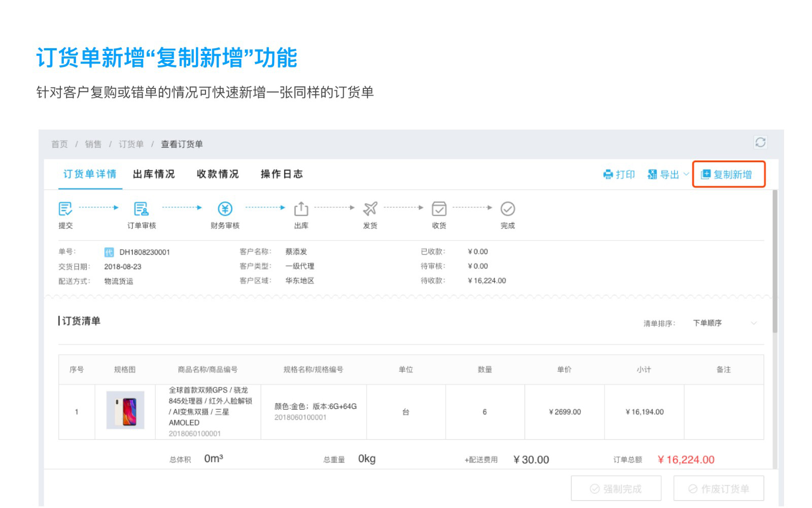Viewport: 812px width, 508px height.
Task: Click the 财务审核 yen step icon
Action: pos(225,209)
